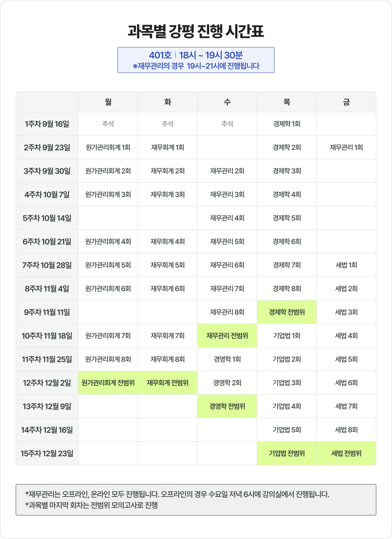The width and height of the screenshot is (392, 539).
Task: Click the 1주차 9월 16일 row label
Action: pyautogui.click(x=47, y=124)
